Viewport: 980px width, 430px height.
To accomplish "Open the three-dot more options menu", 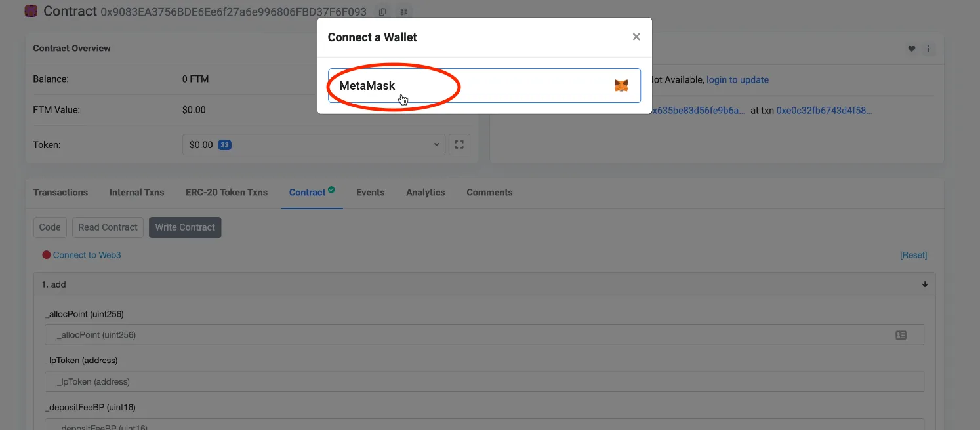I will pos(928,49).
